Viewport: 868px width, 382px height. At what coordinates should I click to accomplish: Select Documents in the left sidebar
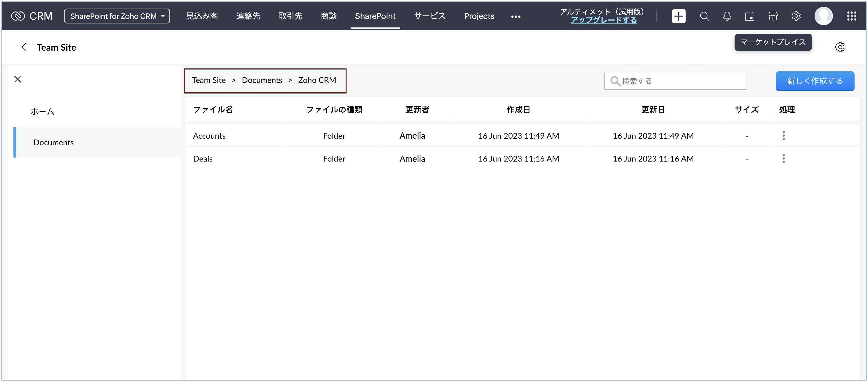click(54, 142)
